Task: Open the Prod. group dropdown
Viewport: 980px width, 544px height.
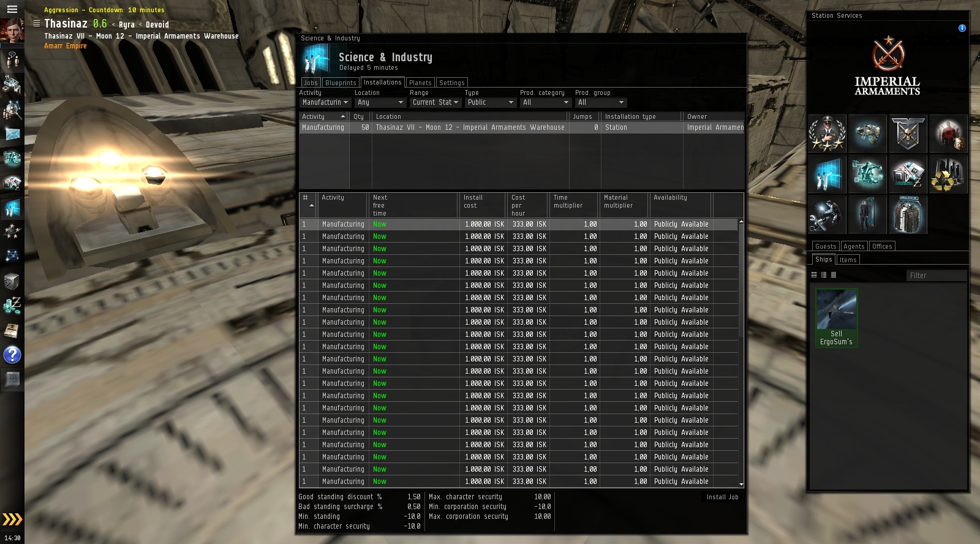Action: tap(600, 102)
